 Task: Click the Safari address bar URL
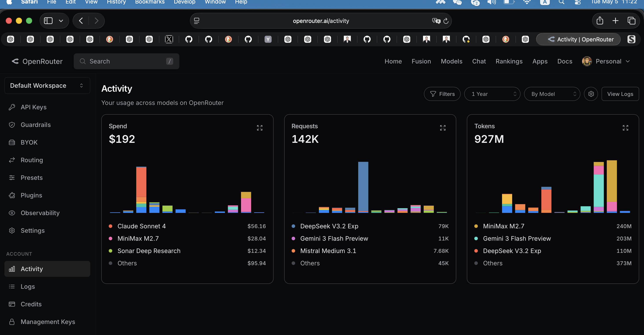point(321,21)
